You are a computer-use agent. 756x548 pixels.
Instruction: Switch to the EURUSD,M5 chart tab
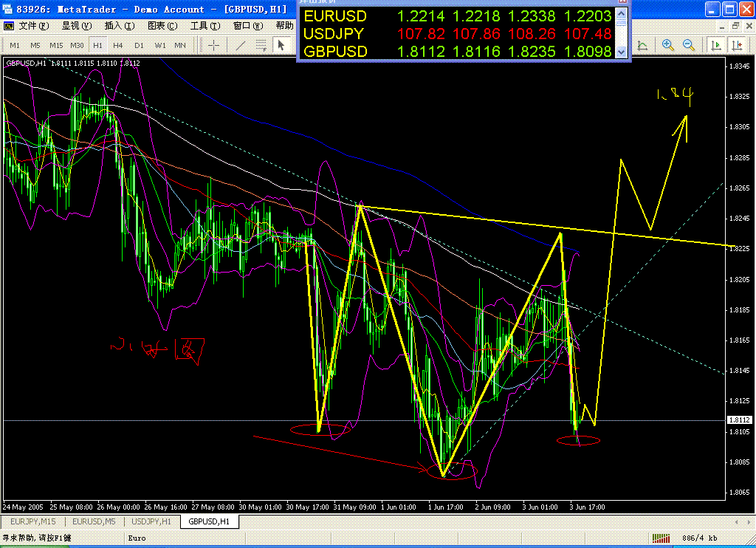click(x=94, y=521)
